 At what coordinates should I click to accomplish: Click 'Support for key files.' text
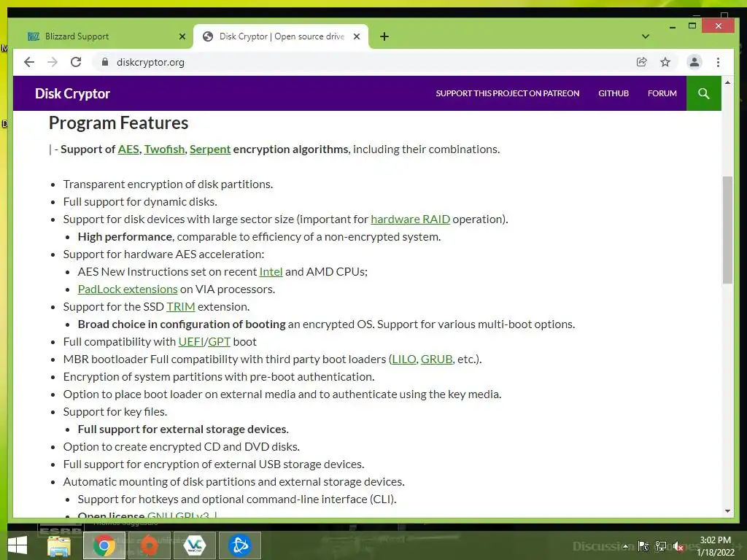coord(115,412)
